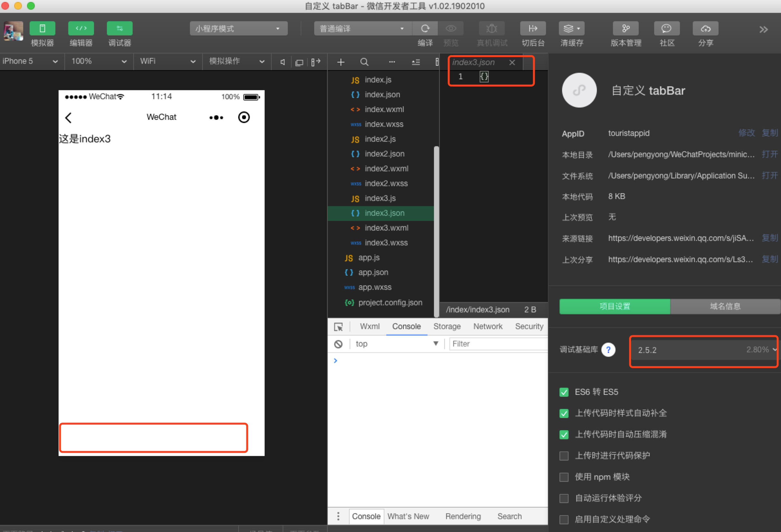Click 复制 link for 上次分享
This screenshot has height=532, width=781.
(770, 259)
